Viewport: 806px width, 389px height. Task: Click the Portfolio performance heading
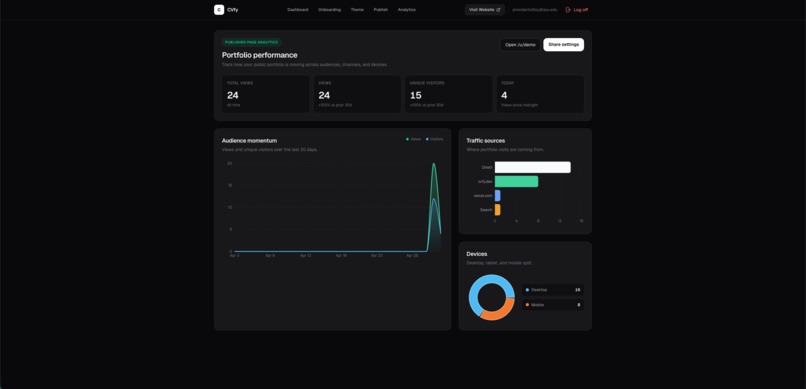pyautogui.click(x=260, y=55)
